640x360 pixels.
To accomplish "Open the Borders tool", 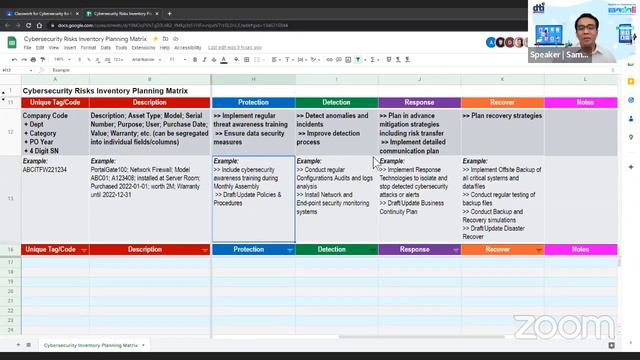I will coord(247,60).
